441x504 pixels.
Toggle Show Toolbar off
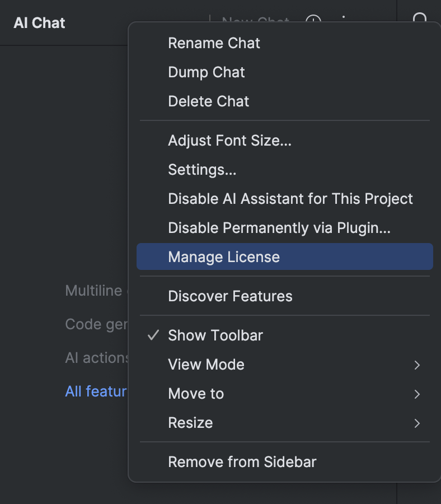(215, 335)
